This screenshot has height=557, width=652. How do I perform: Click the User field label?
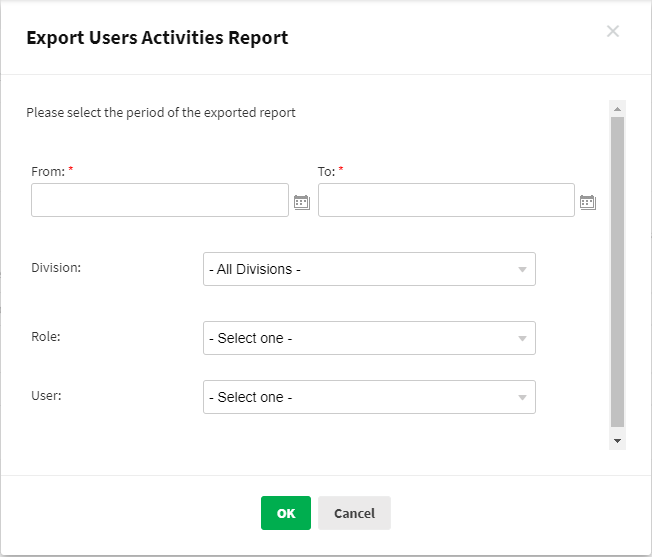pos(46,396)
